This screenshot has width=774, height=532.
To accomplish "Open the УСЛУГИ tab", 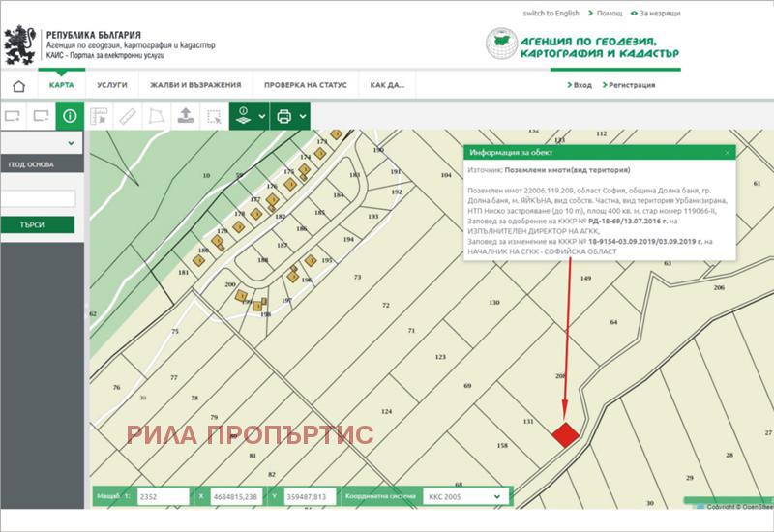I will [112, 85].
